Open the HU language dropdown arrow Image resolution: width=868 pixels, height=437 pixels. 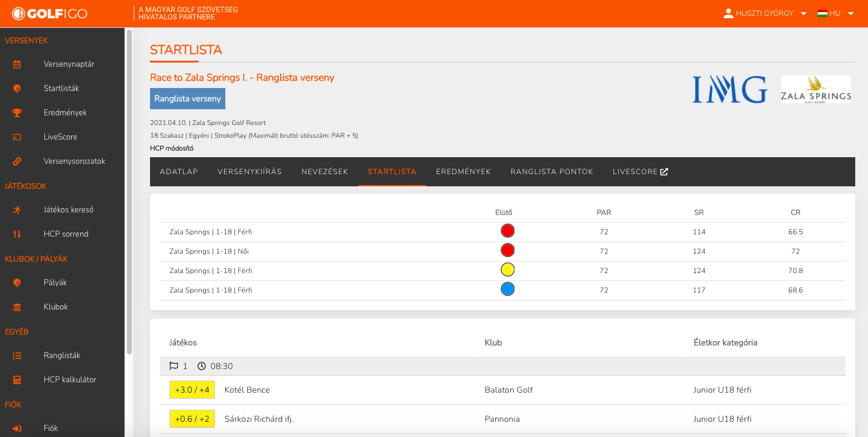coord(851,13)
